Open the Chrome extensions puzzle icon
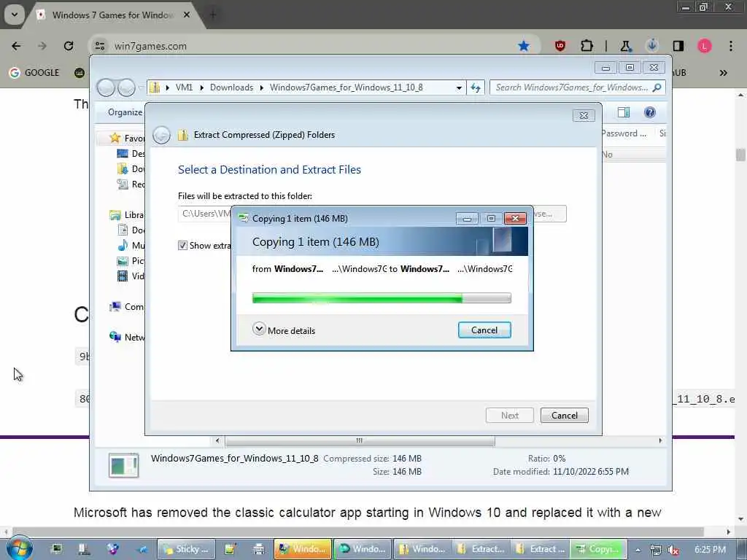Screen dimensions: 747x560 click(x=587, y=46)
